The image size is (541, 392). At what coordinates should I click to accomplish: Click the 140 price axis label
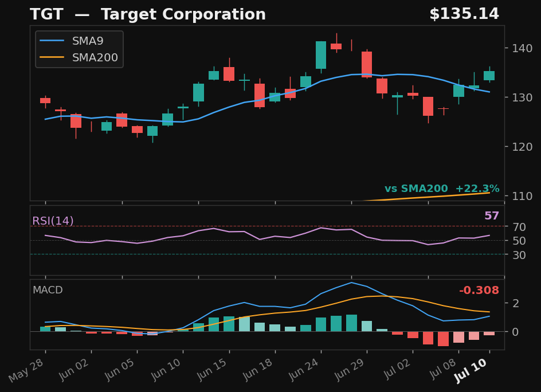(x=522, y=48)
